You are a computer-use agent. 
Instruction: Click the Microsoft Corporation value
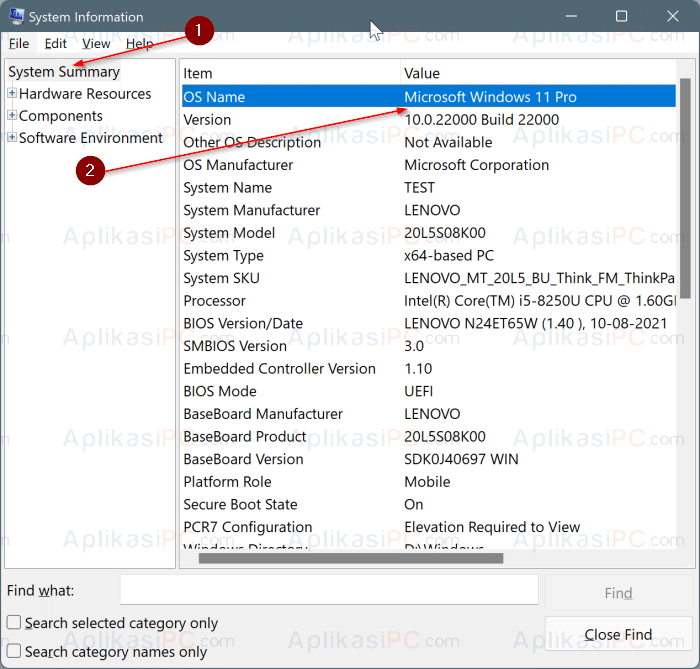click(x=476, y=165)
